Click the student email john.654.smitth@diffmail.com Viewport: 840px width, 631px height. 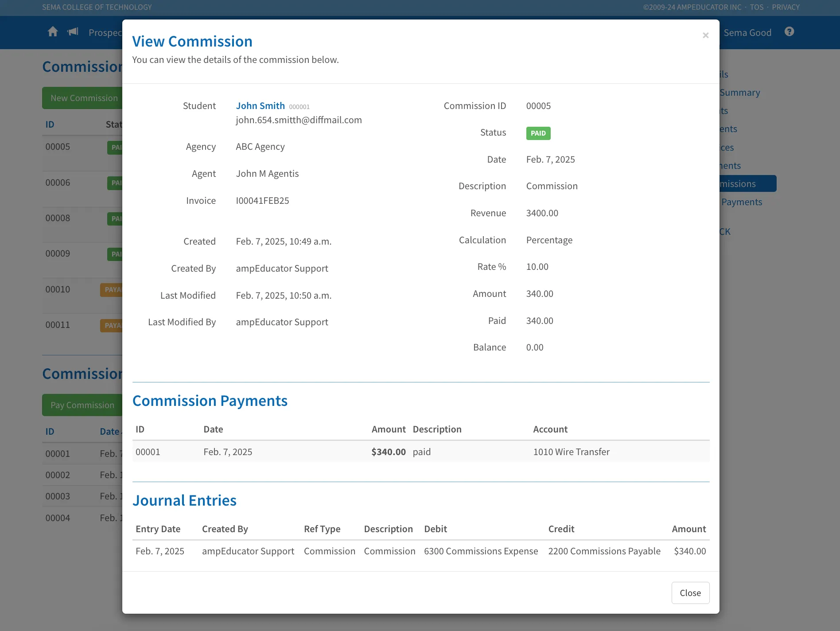pyautogui.click(x=299, y=120)
